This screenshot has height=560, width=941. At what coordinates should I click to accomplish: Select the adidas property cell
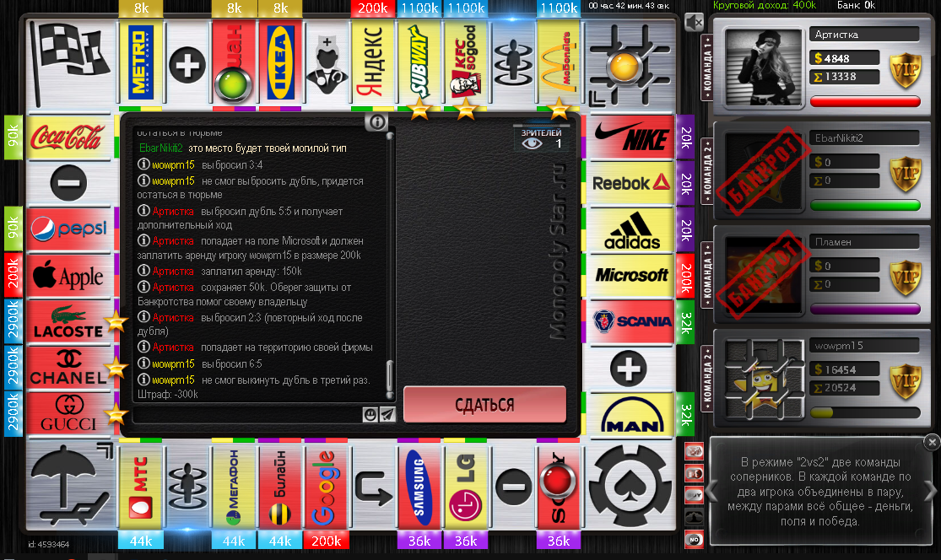coord(630,229)
